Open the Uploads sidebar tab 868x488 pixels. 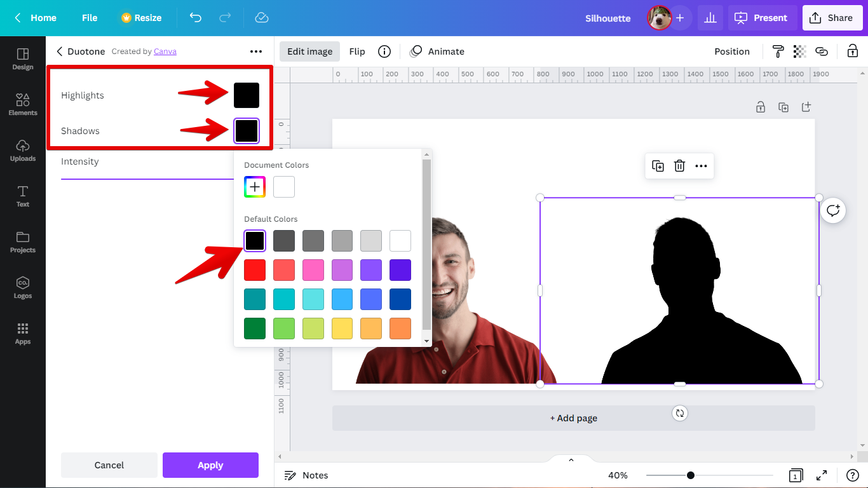pos(23,150)
